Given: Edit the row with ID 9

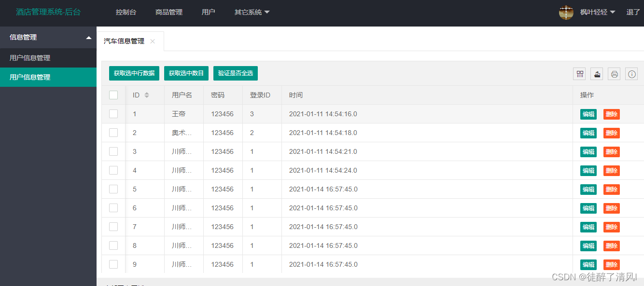Looking at the screenshot, I should (588, 265).
